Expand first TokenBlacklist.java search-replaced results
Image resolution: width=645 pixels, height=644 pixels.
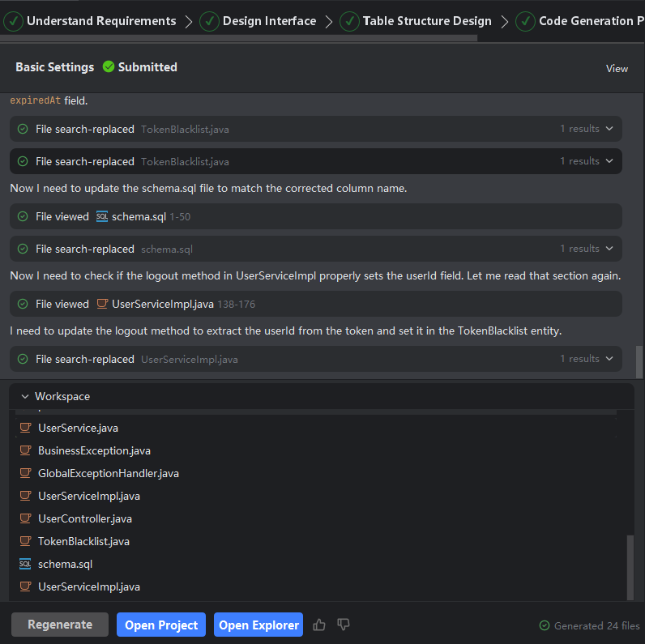[x=609, y=129]
